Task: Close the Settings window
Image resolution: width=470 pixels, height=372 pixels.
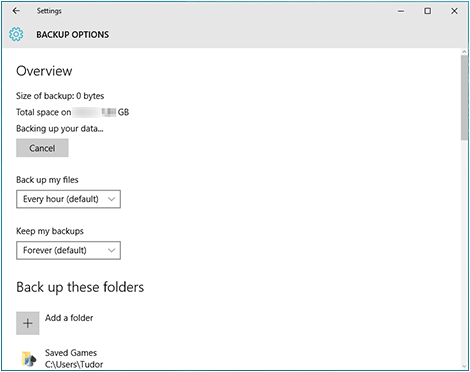Action: (x=454, y=11)
